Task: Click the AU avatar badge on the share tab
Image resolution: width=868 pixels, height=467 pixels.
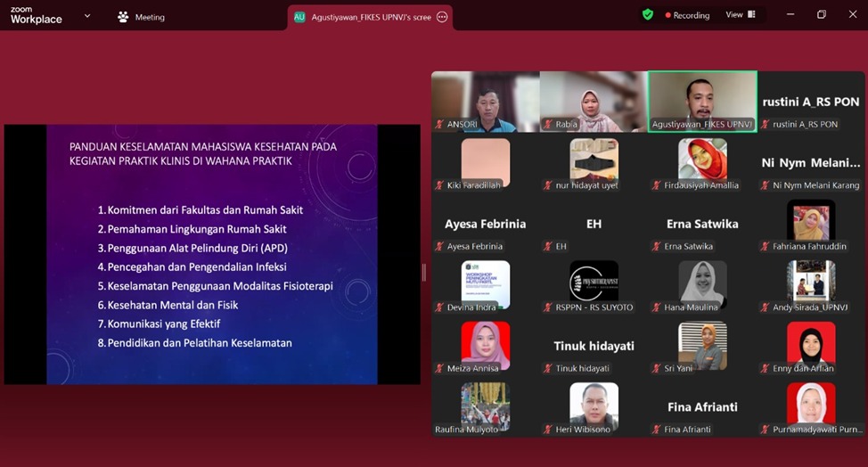Action: pos(299,17)
